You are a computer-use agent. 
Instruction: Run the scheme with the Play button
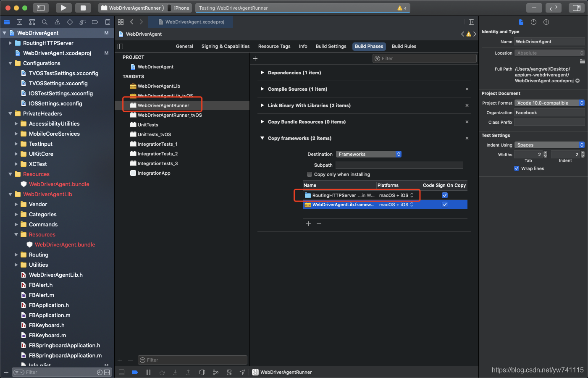click(63, 8)
